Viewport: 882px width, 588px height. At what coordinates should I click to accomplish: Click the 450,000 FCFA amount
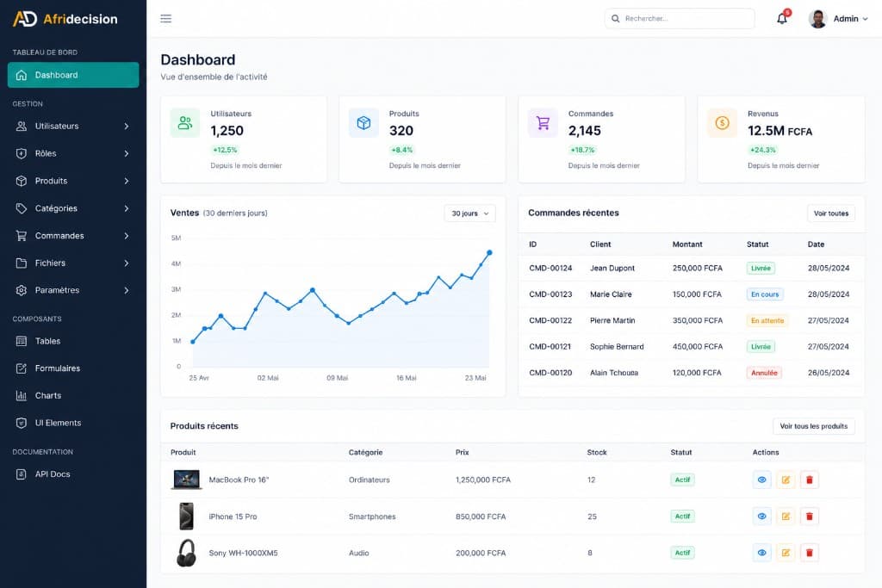[x=698, y=346]
